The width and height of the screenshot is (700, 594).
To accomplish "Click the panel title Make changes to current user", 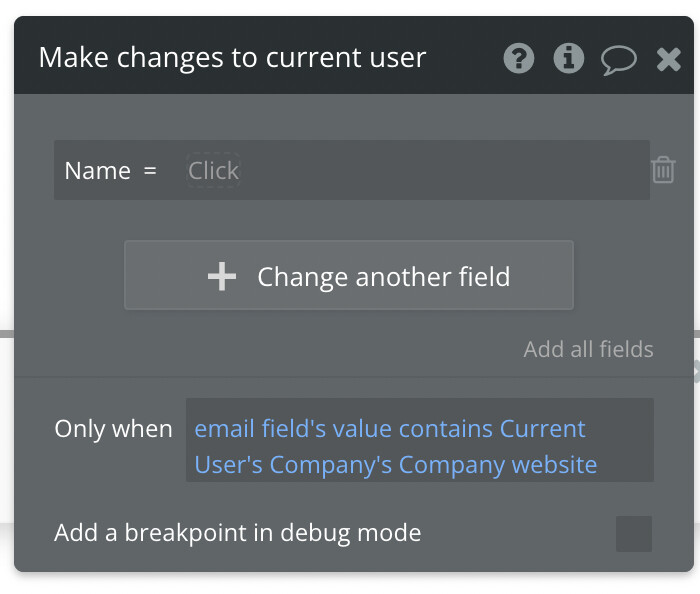I will pyautogui.click(x=232, y=58).
